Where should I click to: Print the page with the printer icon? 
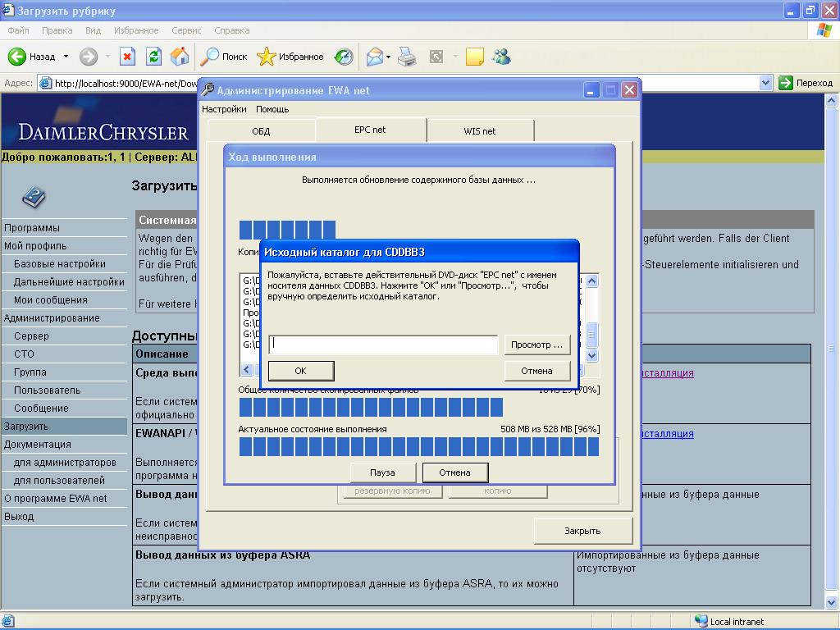click(x=407, y=57)
